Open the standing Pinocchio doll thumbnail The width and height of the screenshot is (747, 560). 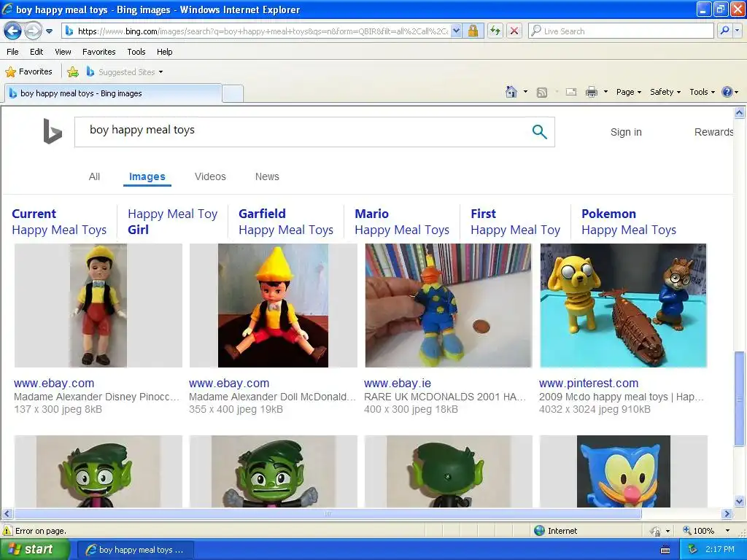point(98,306)
